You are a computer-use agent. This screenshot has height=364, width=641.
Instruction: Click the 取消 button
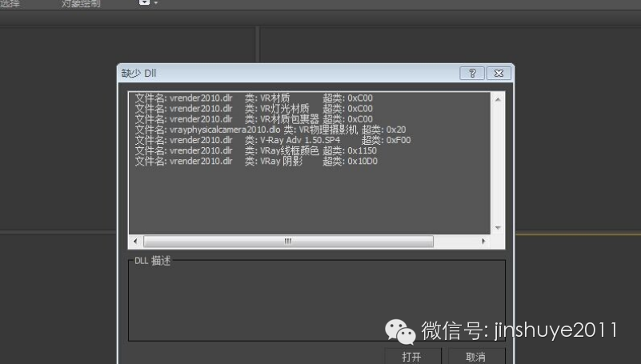476,356
